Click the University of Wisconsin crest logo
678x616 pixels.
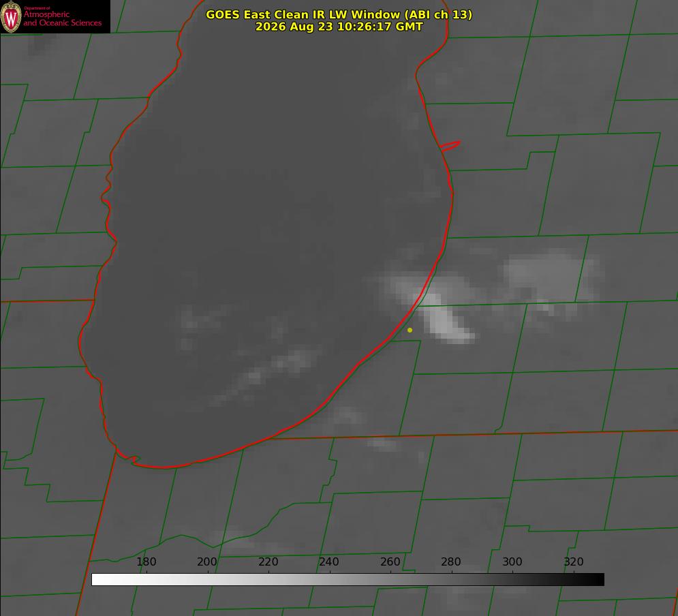coord(11,16)
